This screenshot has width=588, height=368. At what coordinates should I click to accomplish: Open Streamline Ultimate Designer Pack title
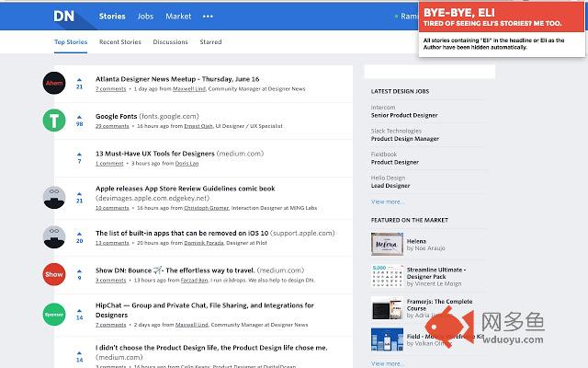pyautogui.click(x=436, y=273)
